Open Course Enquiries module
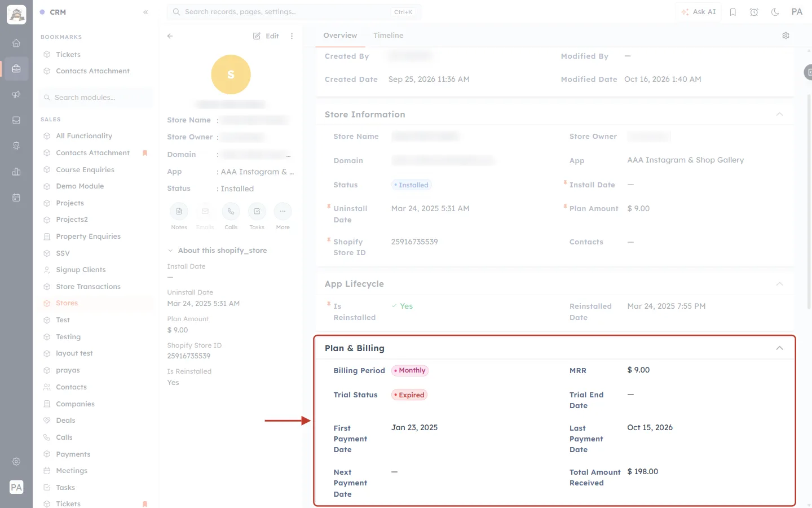Screen dimensions: 812x508 pos(85,170)
